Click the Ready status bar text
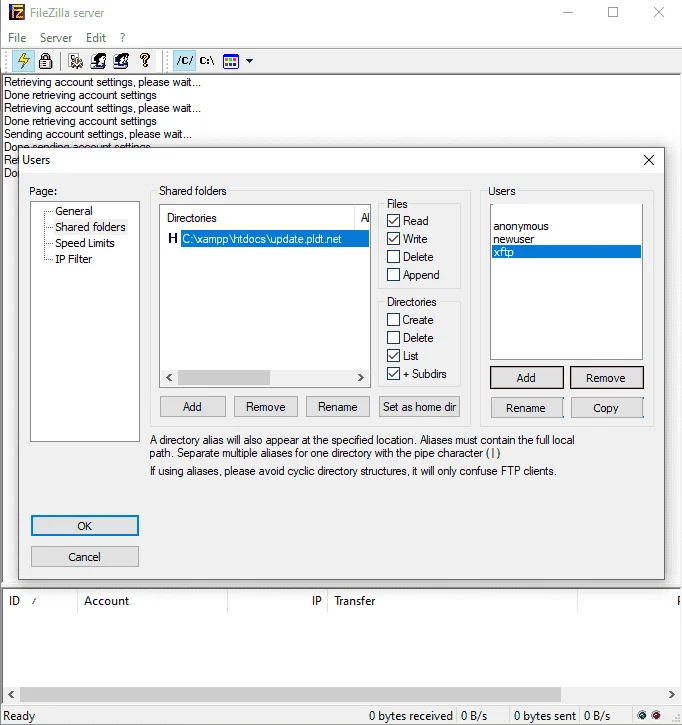Image resolution: width=682 pixels, height=725 pixels. pos(19,716)
